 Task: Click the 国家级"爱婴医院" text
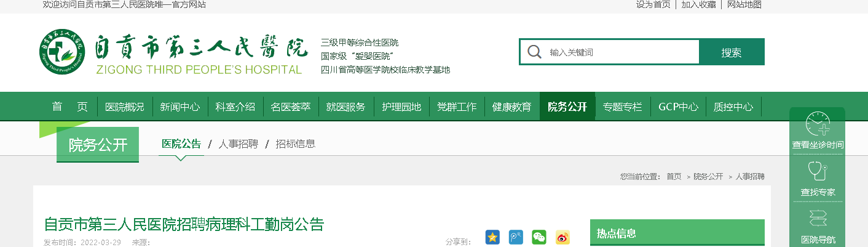(357, 56)
